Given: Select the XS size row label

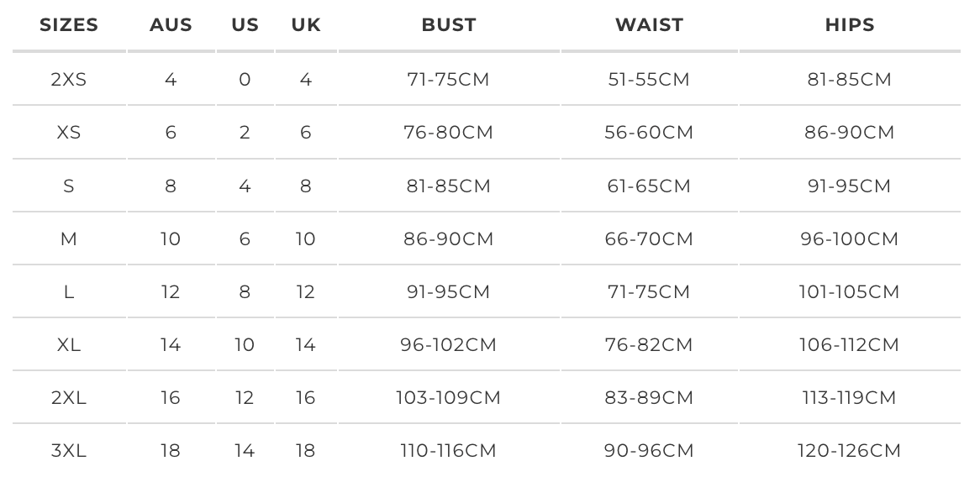Looking at the screenshot, I should pyautogui.click(x=69, y=133).
